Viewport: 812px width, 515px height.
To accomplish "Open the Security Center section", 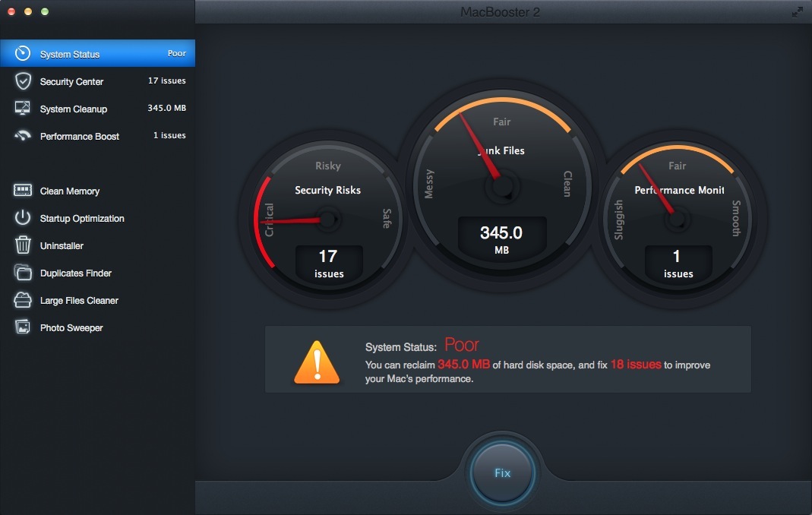I will pyautogui.click(x=71, y=81).
